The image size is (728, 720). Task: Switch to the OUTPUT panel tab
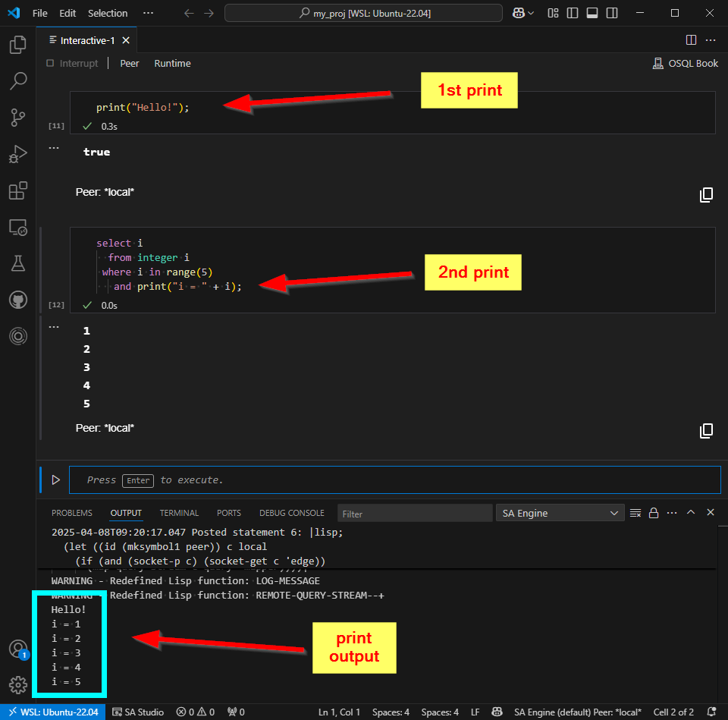pyautogui.click(x=126, y=513)
